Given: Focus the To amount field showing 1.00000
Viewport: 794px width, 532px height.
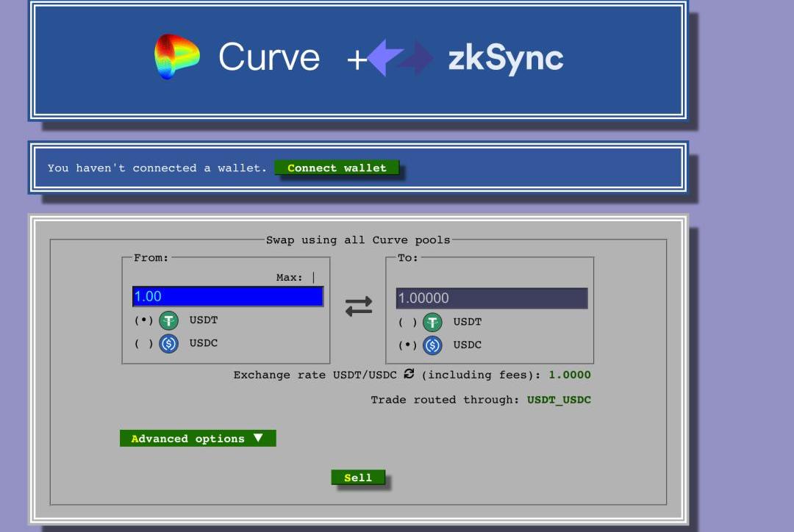Looking at the screenshot, I should tap(492, 298).
